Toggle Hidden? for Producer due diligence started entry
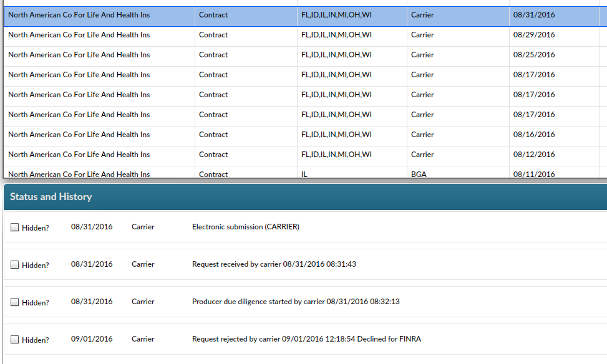 click(15, 302)
